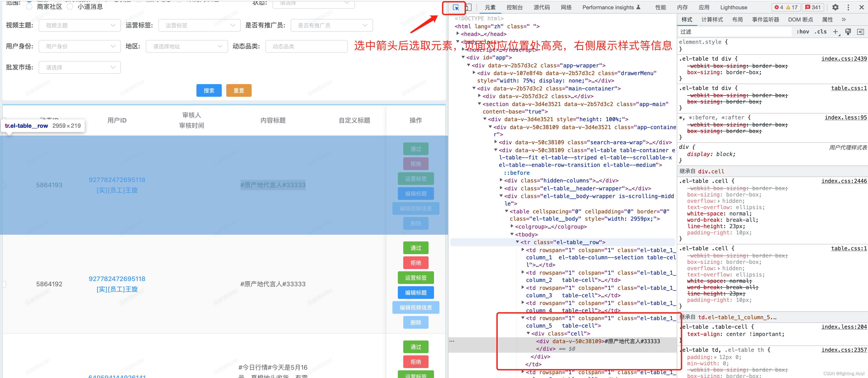This screenshot has width=868, height=378.
Task: Open DevTools settings gear
Action: [x=835, y=7]
